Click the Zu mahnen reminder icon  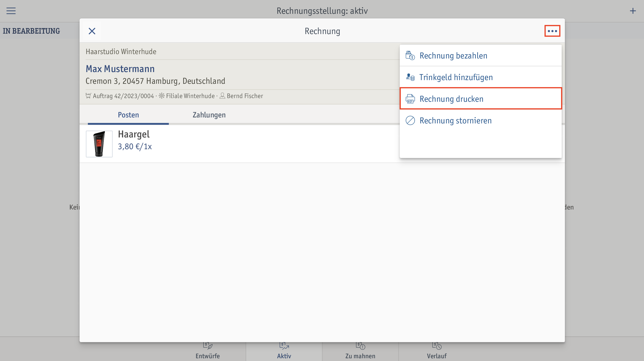(360, 346)
